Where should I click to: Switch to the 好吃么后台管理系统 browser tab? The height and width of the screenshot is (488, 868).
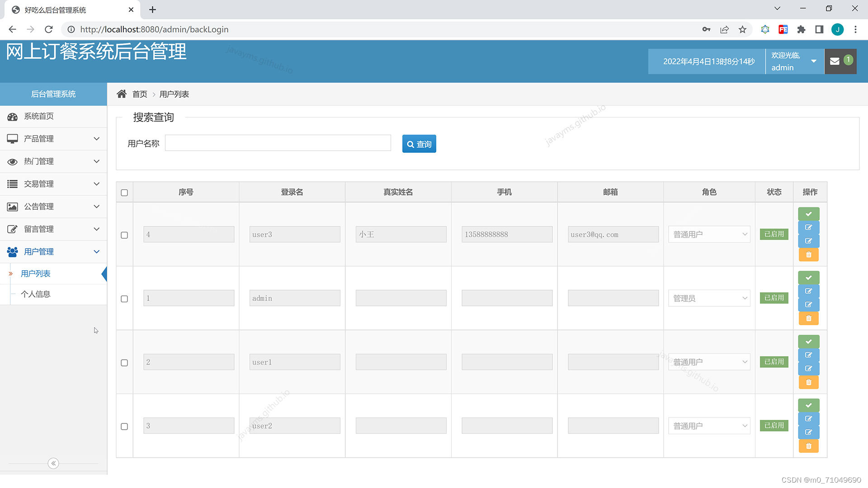pos(72,9)
